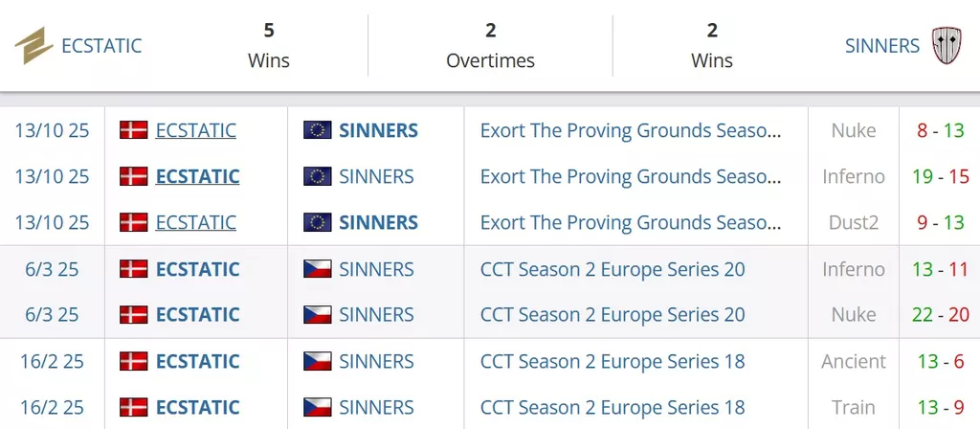Open ECSTATIC team page from header
Image resolution: width=980 pixels, height=429 pixels.
pos(100,46)
